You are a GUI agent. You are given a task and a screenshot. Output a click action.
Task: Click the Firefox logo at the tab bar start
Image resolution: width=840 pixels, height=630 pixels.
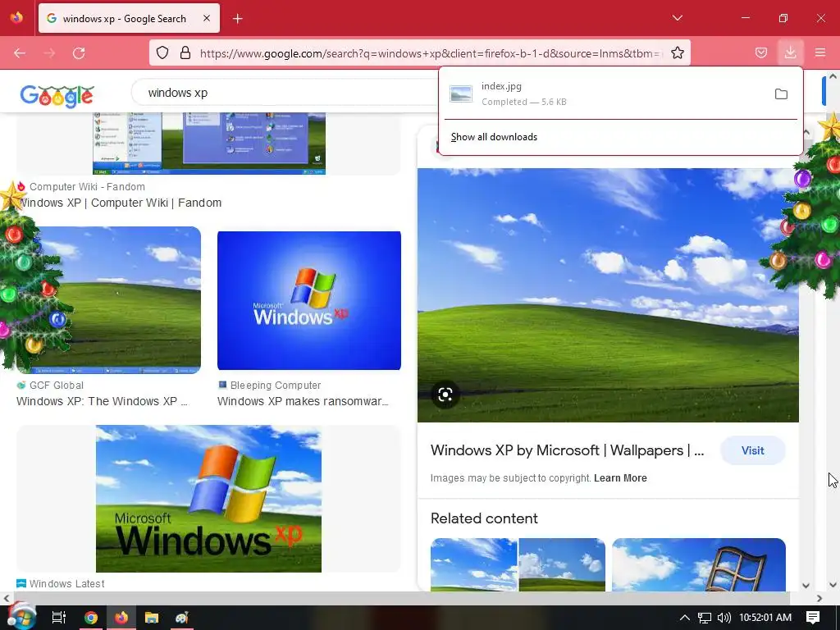[16, 18]
